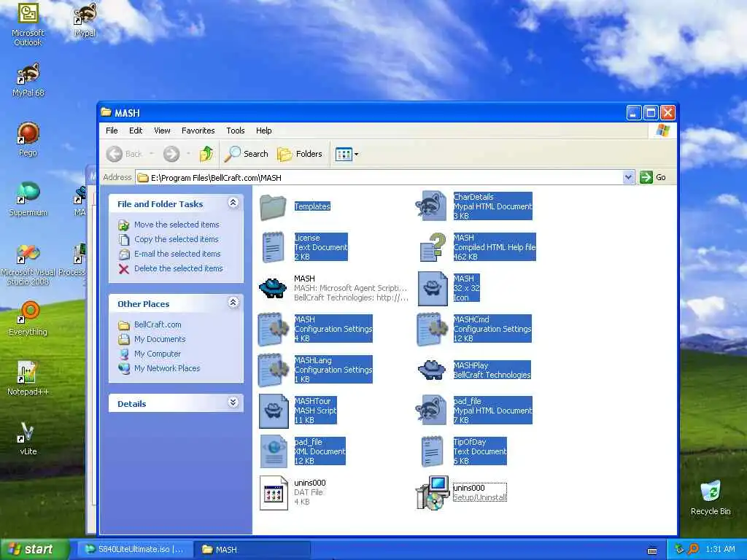Open the Recycle Bin

tap(711, 497)
